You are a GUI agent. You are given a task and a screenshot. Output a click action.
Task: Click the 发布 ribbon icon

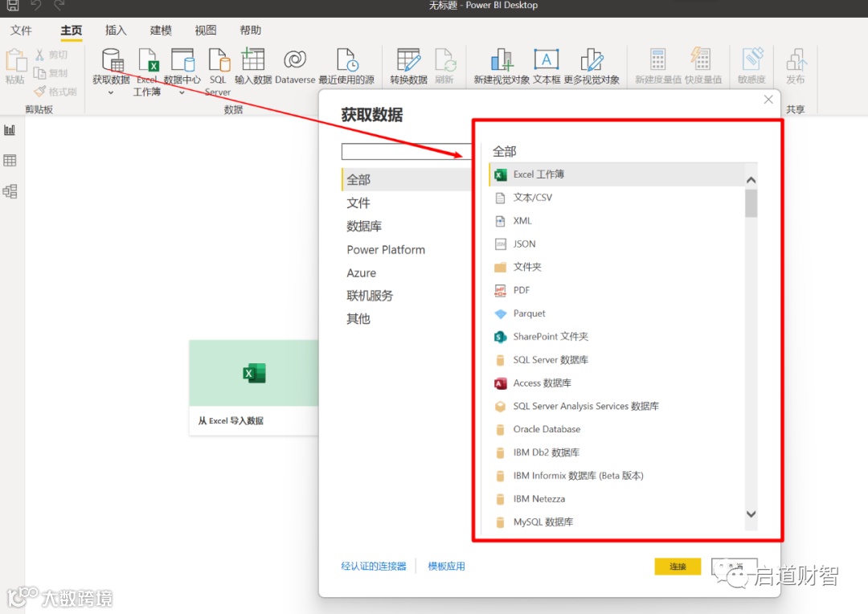[x=796, y=59]
